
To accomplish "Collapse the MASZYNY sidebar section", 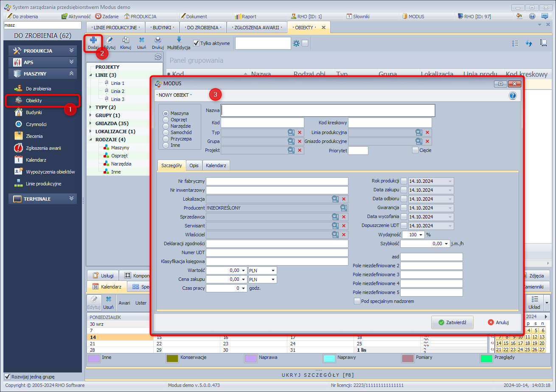I will [71, 73].
